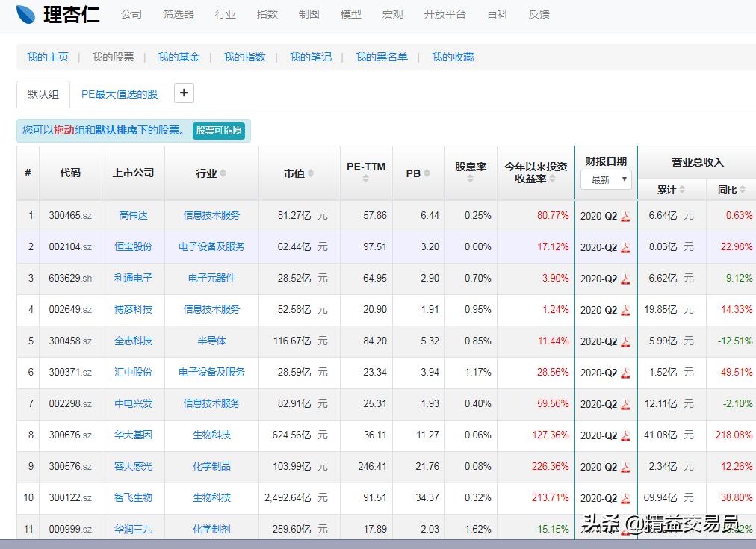Click the 理杏仁 leaf logo icon
Image resolution: width=756 pixels, height=549 pixels.
point(25,14)
